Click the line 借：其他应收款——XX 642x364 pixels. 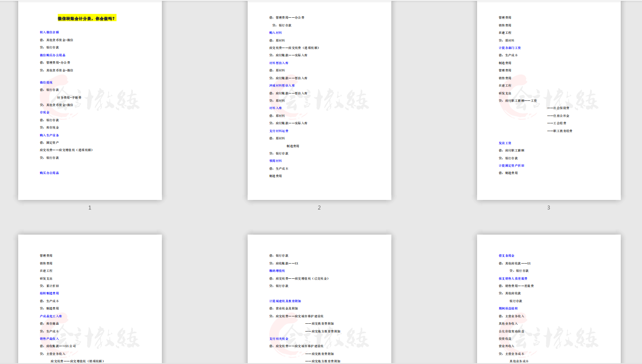click(515, 264)
